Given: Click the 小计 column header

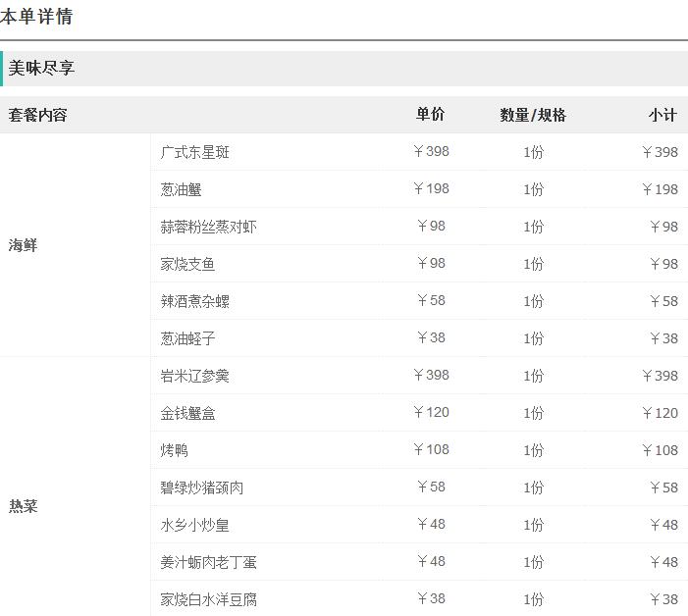Looking at the screenshot, I should pyautogui.click(x=662, y=115).
